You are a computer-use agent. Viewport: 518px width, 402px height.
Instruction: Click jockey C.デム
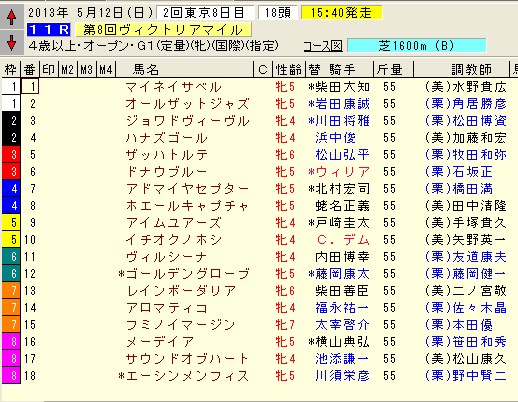342,240
